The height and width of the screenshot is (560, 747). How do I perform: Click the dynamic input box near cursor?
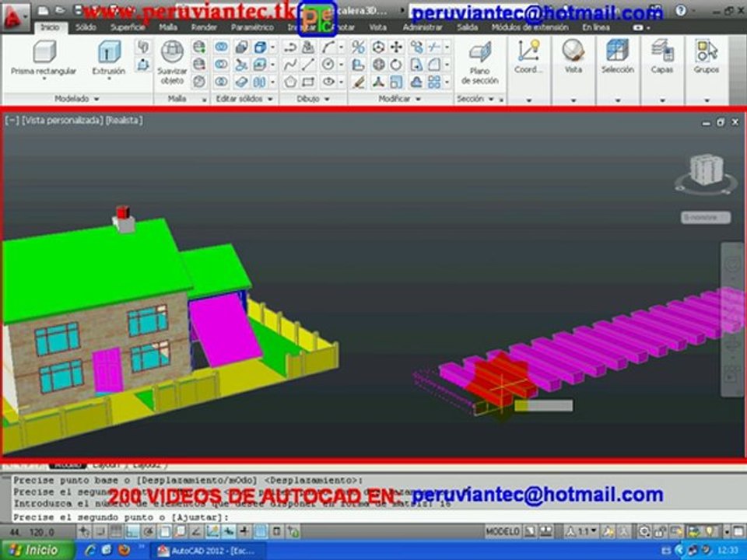pyautogui.click(x=544, y=406)
